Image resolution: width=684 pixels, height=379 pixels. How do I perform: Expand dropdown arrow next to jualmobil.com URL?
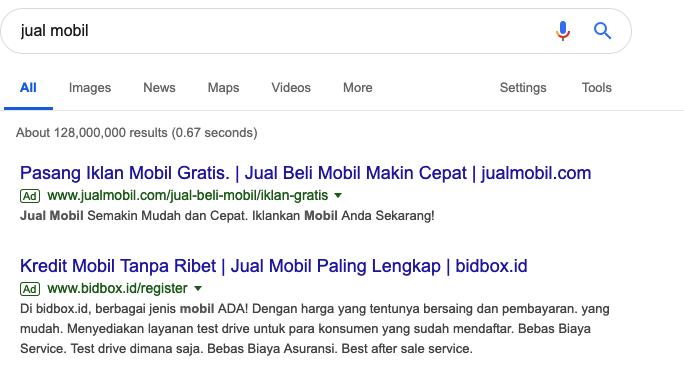pyautogui.click(x=338, y=196)
